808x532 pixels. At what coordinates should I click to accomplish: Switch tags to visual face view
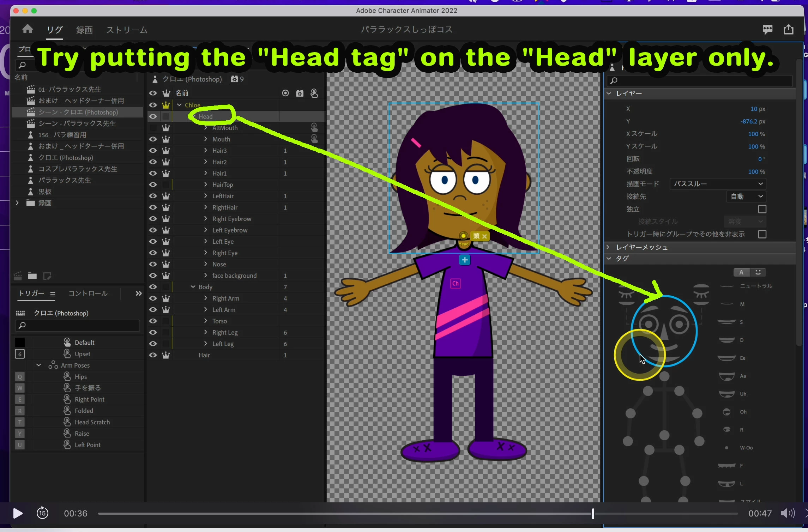click(758, 272)
